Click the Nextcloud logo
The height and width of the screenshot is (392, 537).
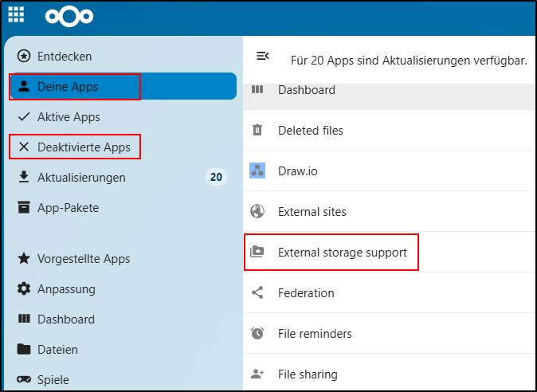[x=69, y=16]
